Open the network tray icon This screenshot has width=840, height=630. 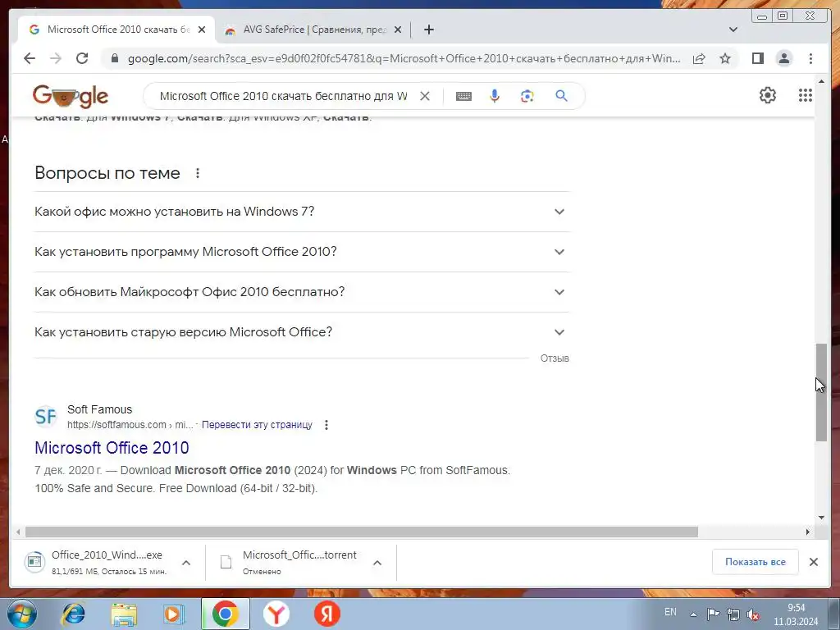[733, 614]
